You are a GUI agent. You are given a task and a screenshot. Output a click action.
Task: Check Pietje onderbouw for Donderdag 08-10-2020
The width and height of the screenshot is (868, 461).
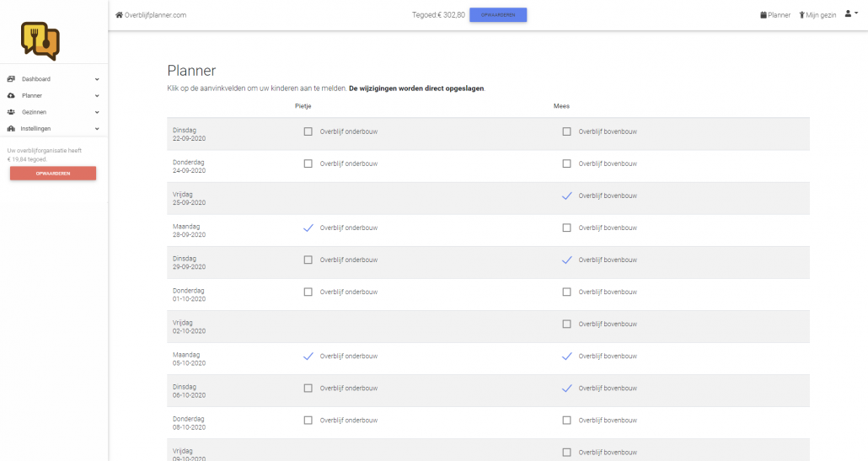click(x=308, y=421)
